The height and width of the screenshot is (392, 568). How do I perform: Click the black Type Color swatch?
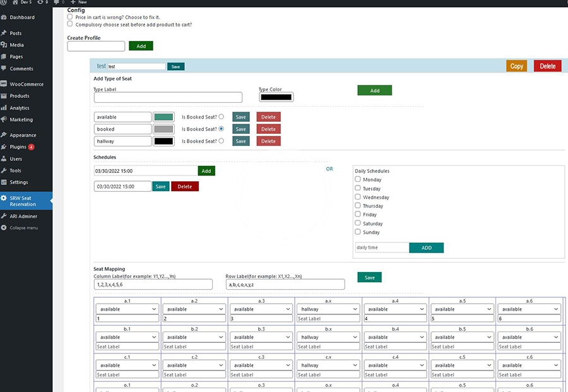[276, 97]
